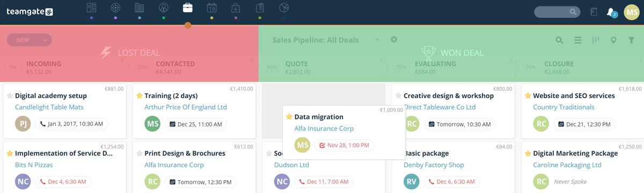
Task: Click NC avatar on Implementation of Service card
Action: tap(23, 182)
